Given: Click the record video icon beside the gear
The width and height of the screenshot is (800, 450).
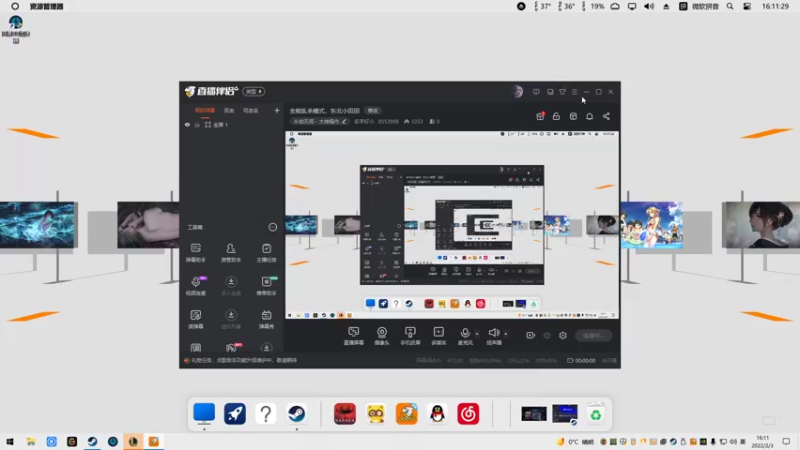Looking at the screenshot, I should (530, 335).
